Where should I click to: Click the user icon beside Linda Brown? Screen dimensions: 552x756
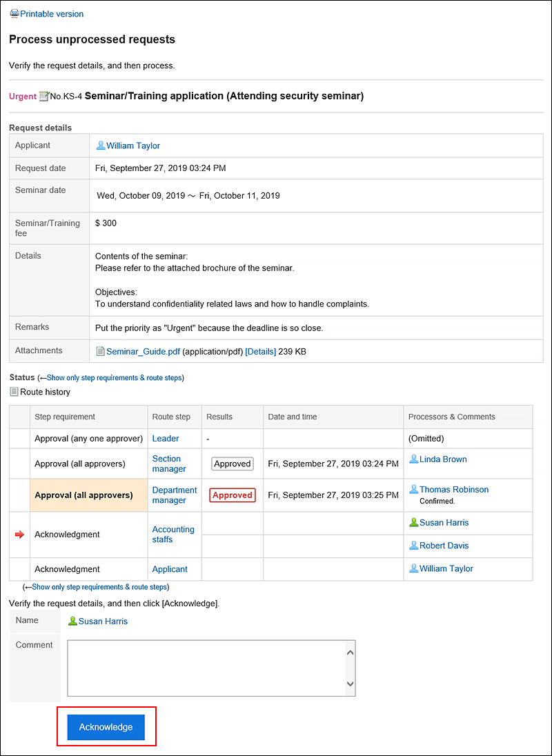[x=413, y=459]
